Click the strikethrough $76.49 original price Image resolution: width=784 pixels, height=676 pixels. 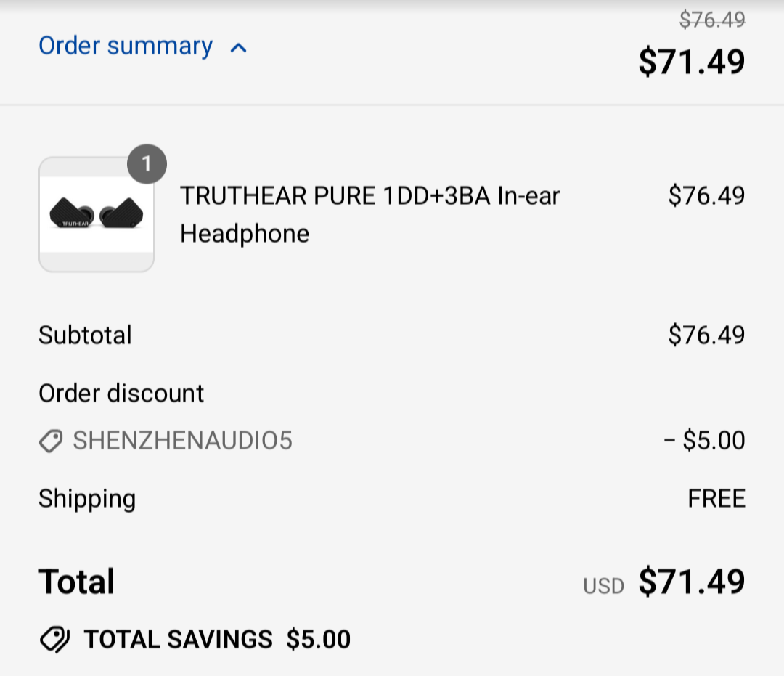tap(711, 20)
